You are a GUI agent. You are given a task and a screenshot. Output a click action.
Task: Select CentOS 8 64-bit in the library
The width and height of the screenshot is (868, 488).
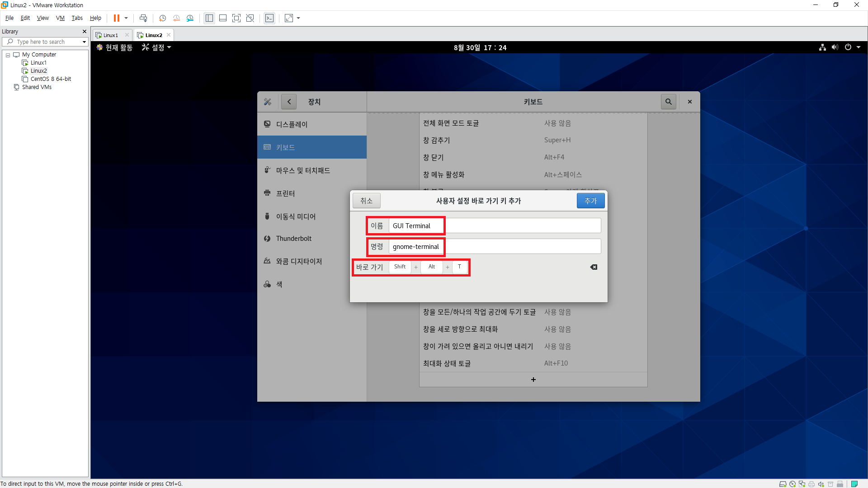click(x=51, y=79)
